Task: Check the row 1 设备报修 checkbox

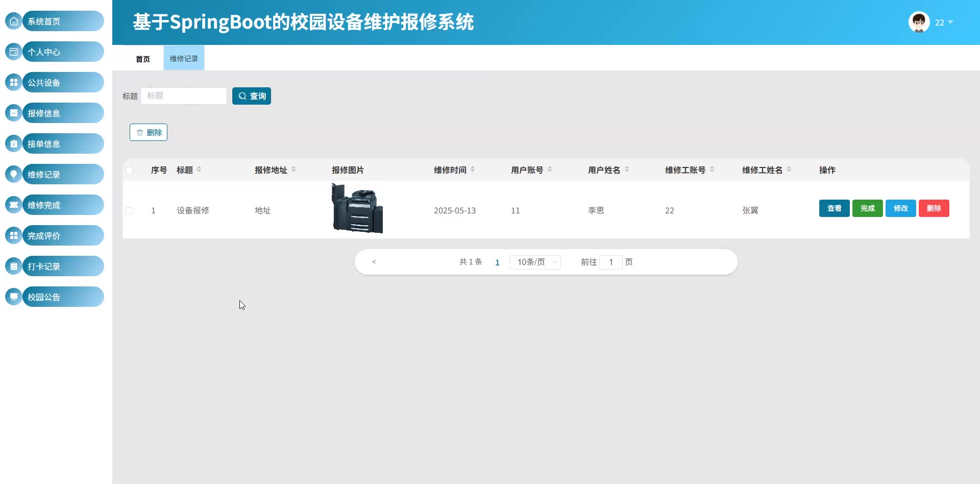Action: 129,210
